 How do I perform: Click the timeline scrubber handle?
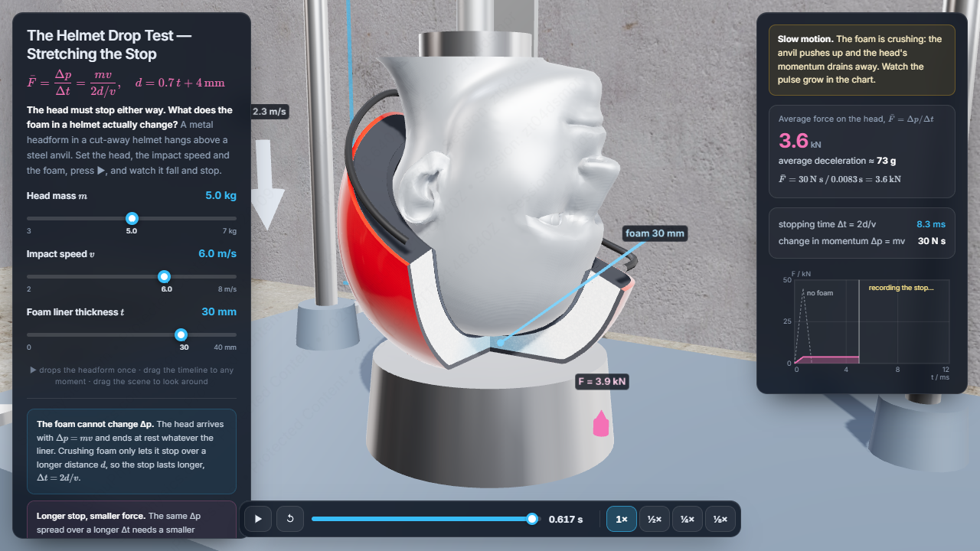(532, 519)
